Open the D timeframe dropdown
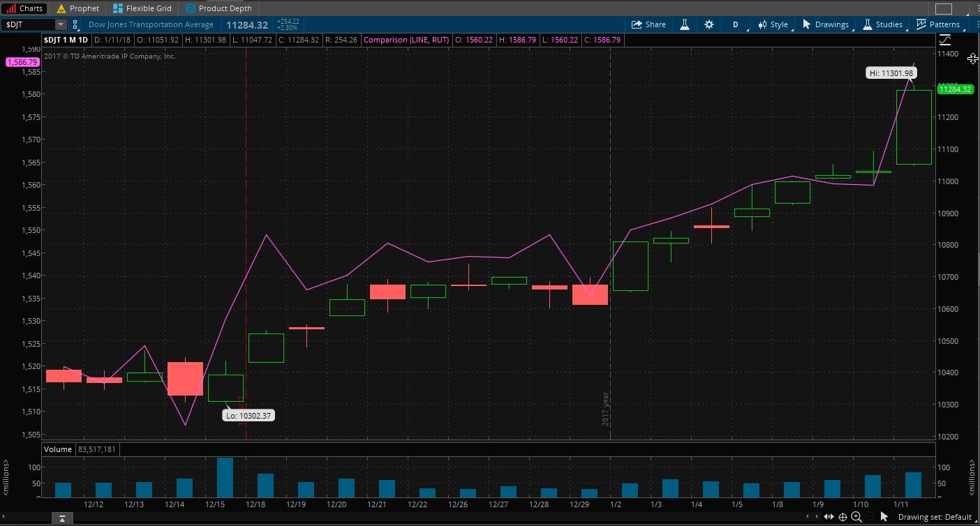 point(735,24)
